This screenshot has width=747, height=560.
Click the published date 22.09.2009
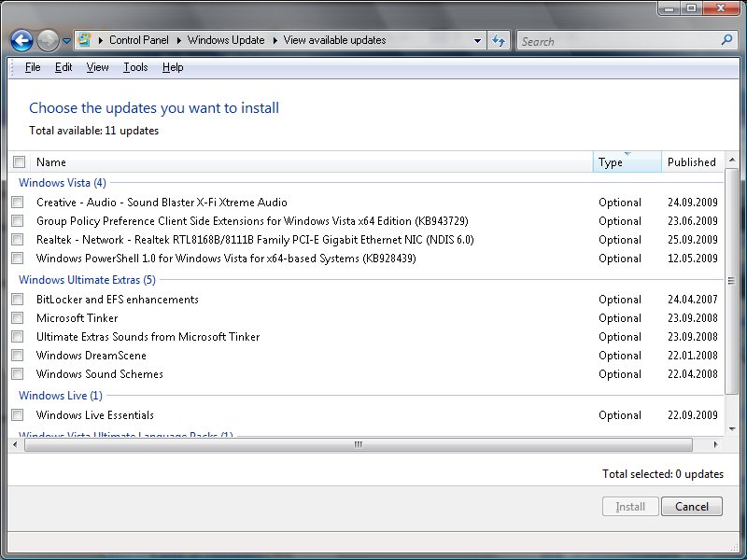click(693, 415)
